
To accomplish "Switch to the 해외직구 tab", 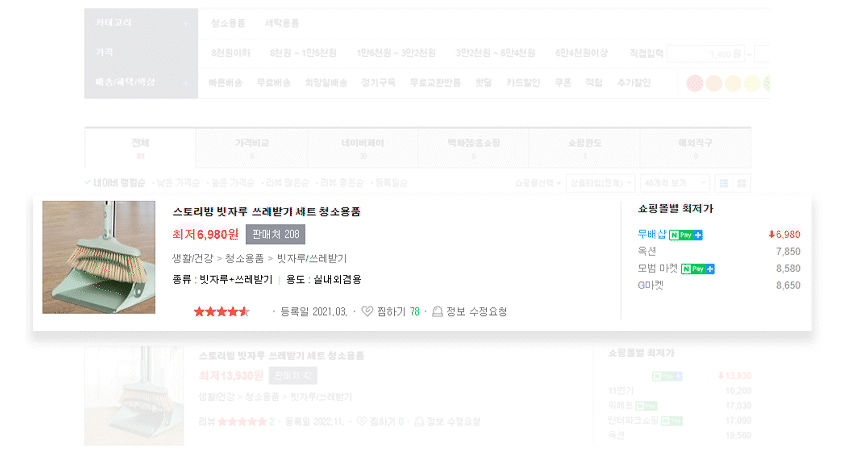I will point(695,148).
